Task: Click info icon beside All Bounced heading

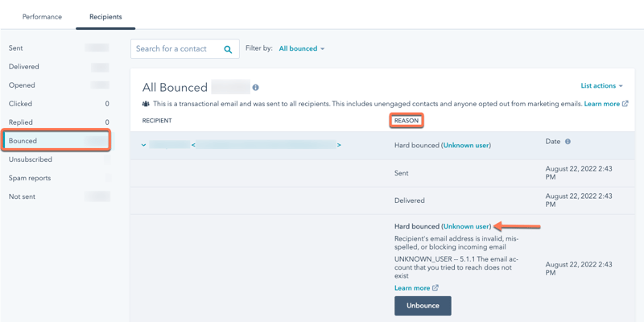Action: [x=256, y=88]
